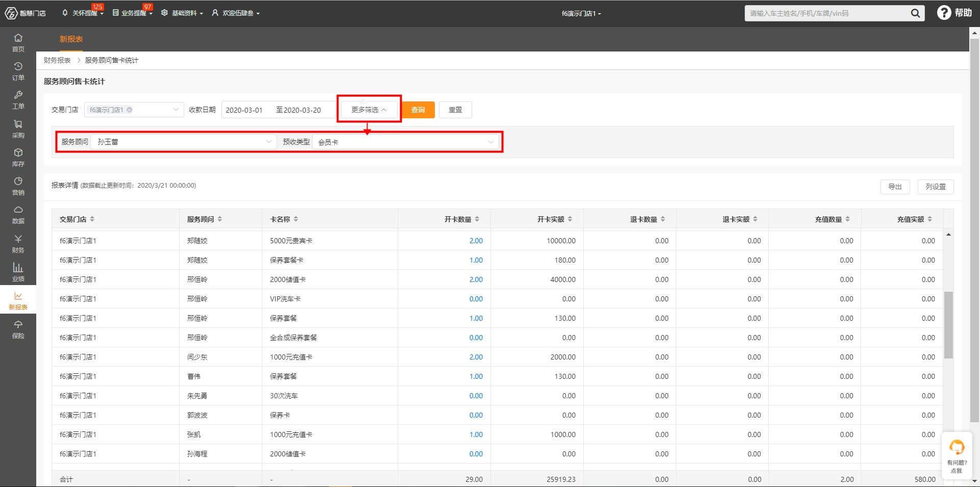Sort by 退卡实额 column
The image size is (980, 487).
pyautogui.click(x=755, y=219)
